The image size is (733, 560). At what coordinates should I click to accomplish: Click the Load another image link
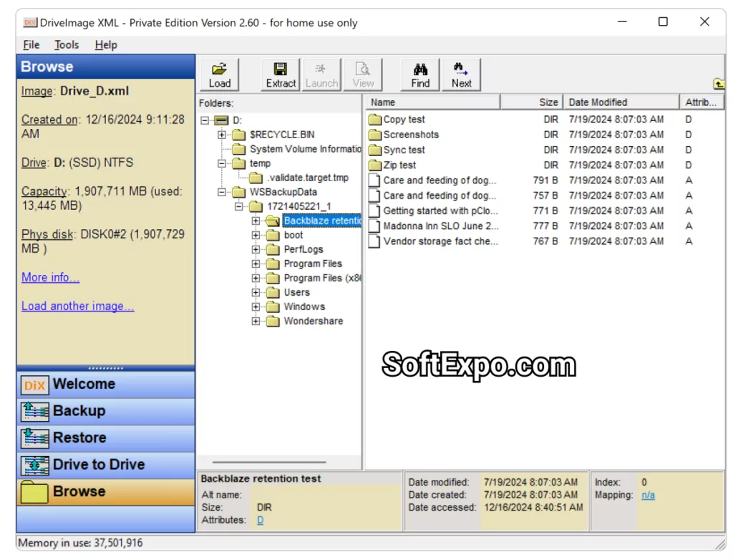77,306
